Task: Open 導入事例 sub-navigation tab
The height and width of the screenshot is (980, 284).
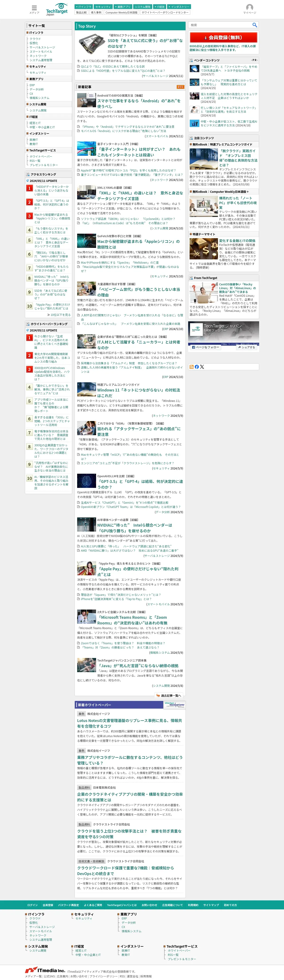Action: 96,13
